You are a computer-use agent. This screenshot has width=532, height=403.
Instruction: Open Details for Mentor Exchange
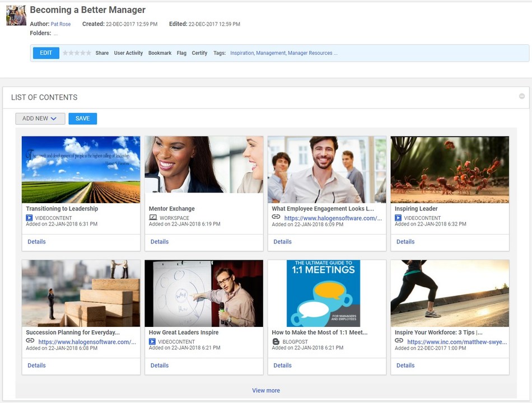(160, 241)
